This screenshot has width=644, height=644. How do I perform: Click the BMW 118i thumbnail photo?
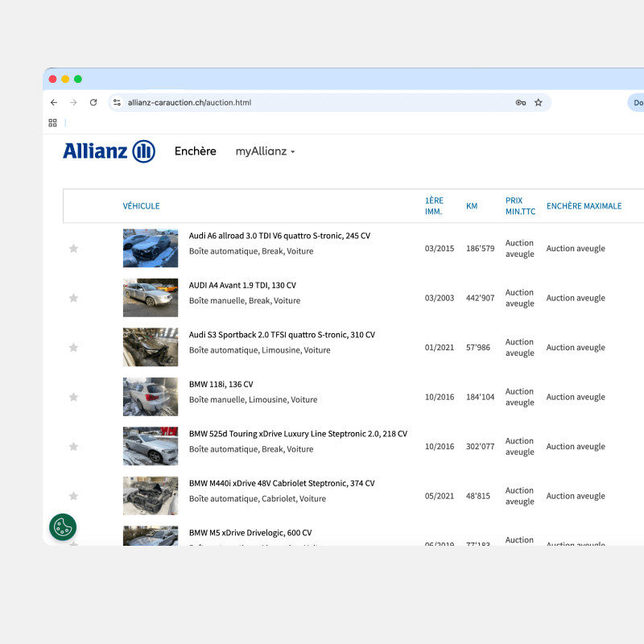point(151,397)
